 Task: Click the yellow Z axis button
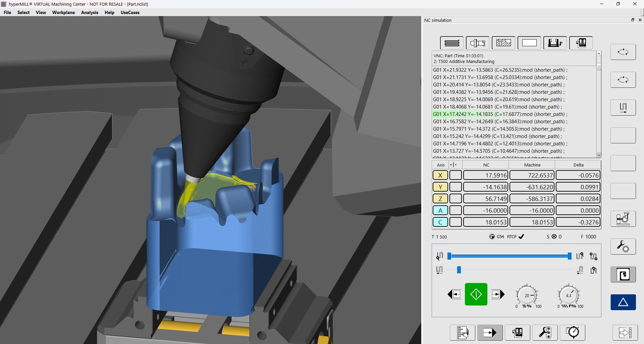(x=440, y=199)
